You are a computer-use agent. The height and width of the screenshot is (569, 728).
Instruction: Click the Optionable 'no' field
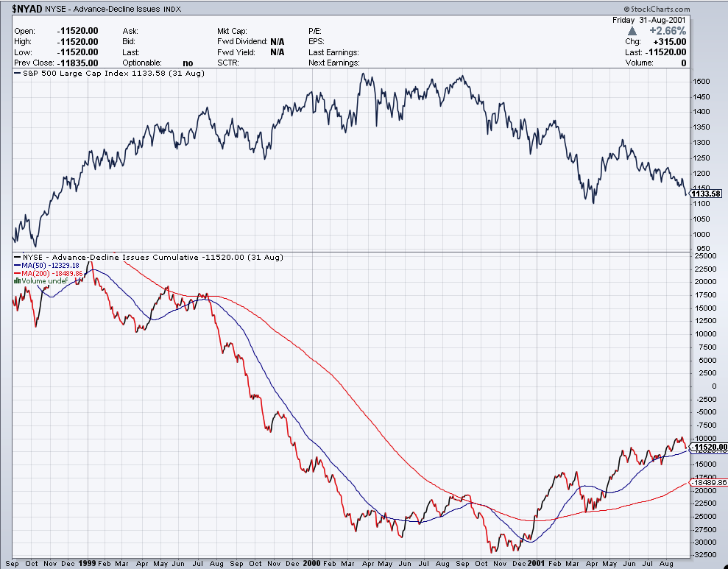[x=188, y=63]
